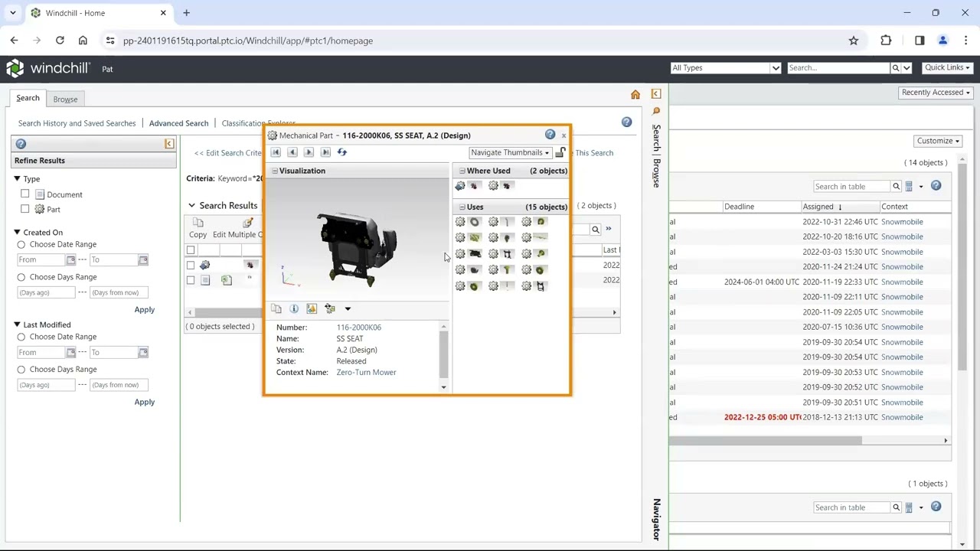Click magnifier icon in Search Browse sidebar
The width and height of the screenshot is (980, 551).
[x=656, y=112]
